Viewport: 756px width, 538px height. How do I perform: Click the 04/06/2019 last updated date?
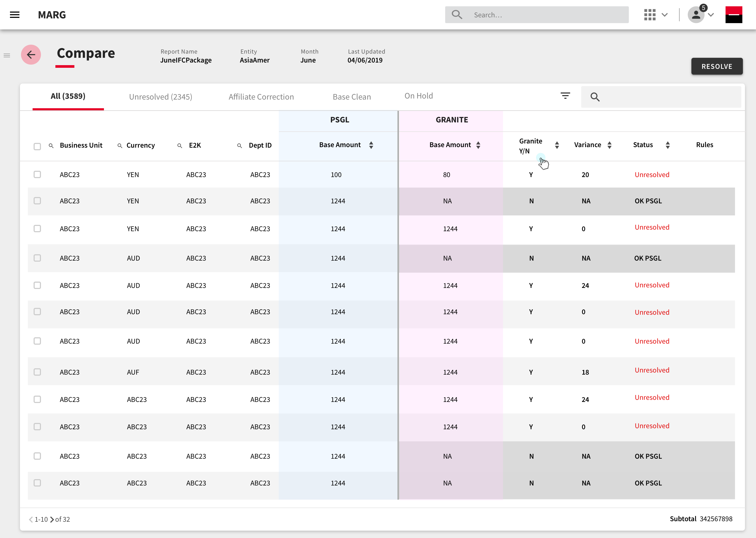(365, 60)
